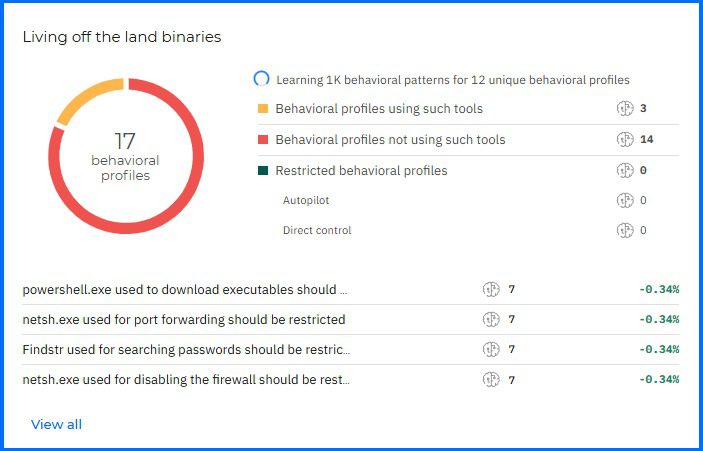703x451 pixels.
Task: Click the brain icon beside 'Restricted behavioral profiles'
Action: click(x=626, y=171)
